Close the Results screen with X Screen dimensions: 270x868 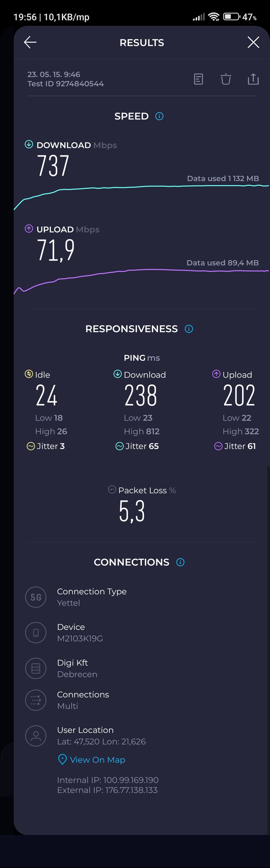click(253, 42)
